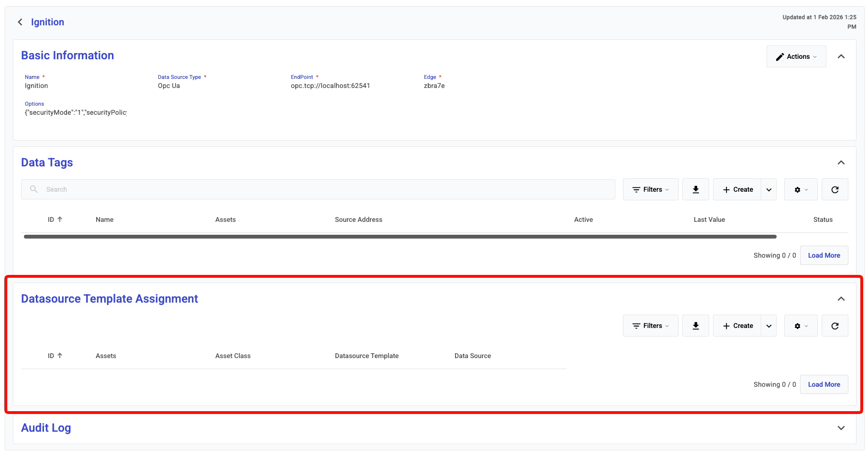
Task: Expand the Audit Log section
Action: 841,428
